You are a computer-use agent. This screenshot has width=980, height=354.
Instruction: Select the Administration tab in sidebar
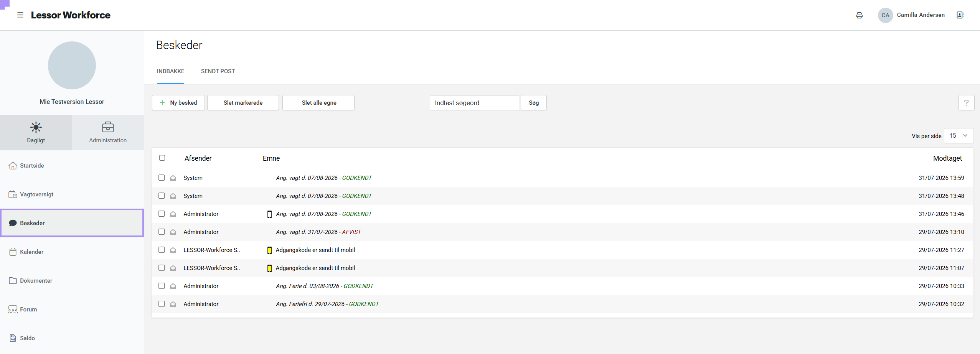pos(108,133)
